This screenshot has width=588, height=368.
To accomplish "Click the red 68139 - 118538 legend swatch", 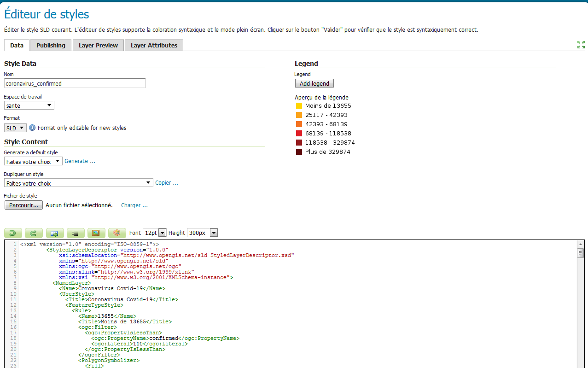I will 299,134.
